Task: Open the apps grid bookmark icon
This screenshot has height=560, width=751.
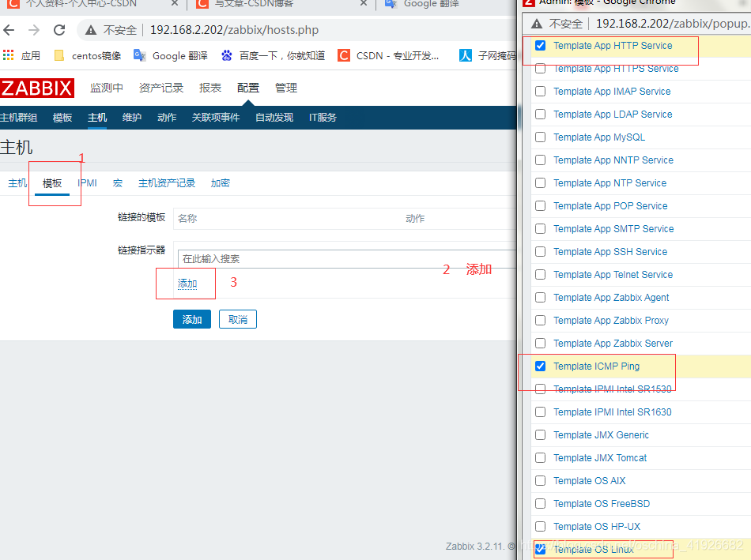Action: 8,55
